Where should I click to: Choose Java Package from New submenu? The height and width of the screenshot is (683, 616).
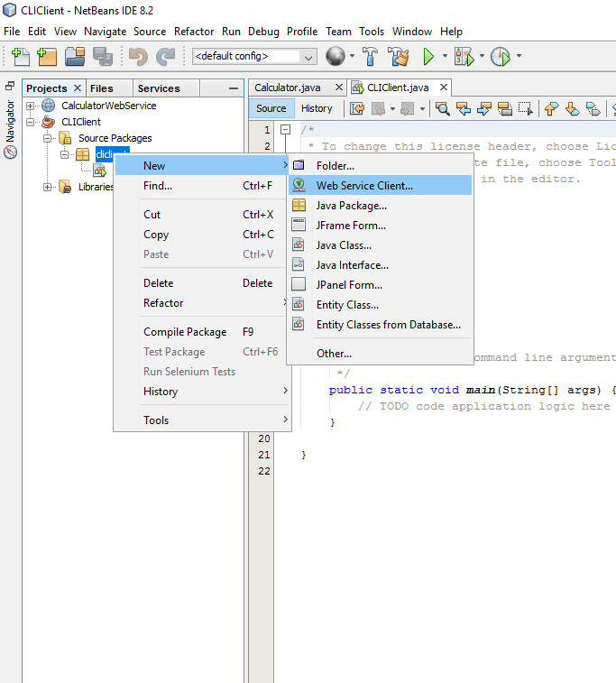(x=380, y=205)
